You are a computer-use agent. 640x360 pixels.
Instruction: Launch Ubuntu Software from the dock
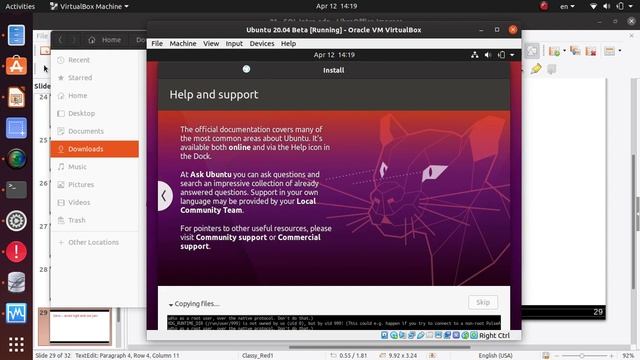pyautogui.click(x=16, y=65)
